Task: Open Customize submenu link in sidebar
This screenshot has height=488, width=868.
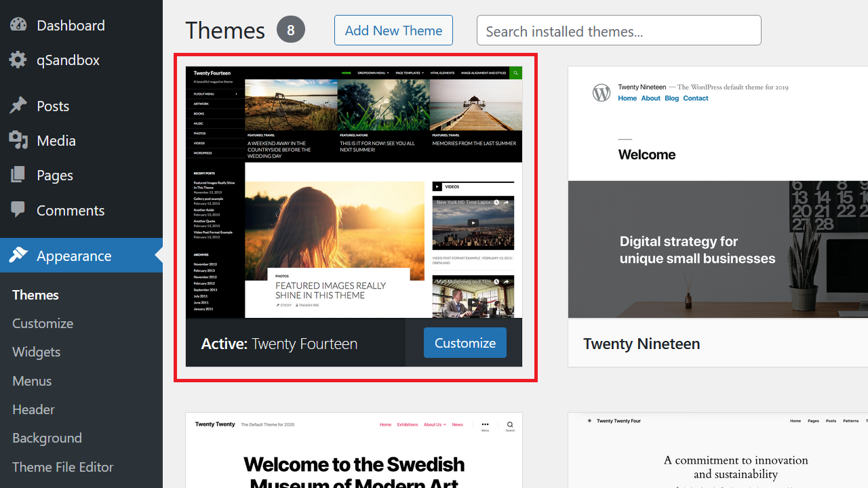Action: [x=43, y=323]
